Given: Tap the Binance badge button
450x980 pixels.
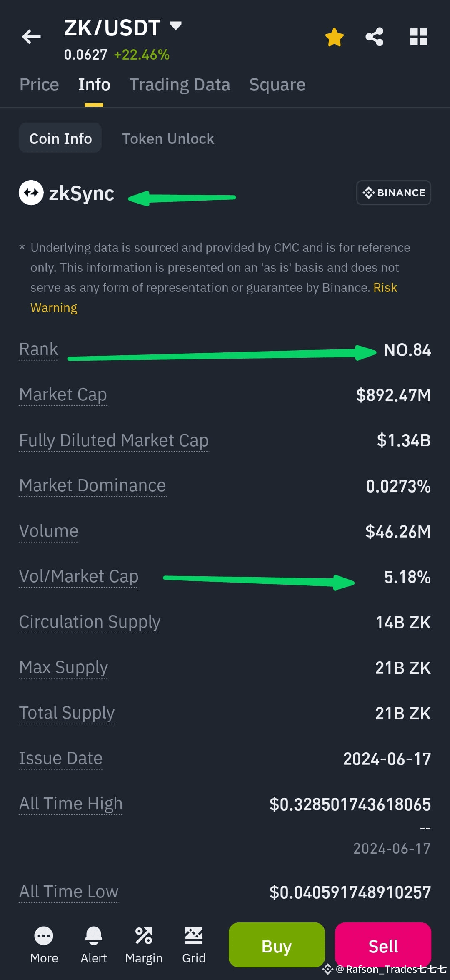Looking at the screenshot, I should (x=394, y=193).
